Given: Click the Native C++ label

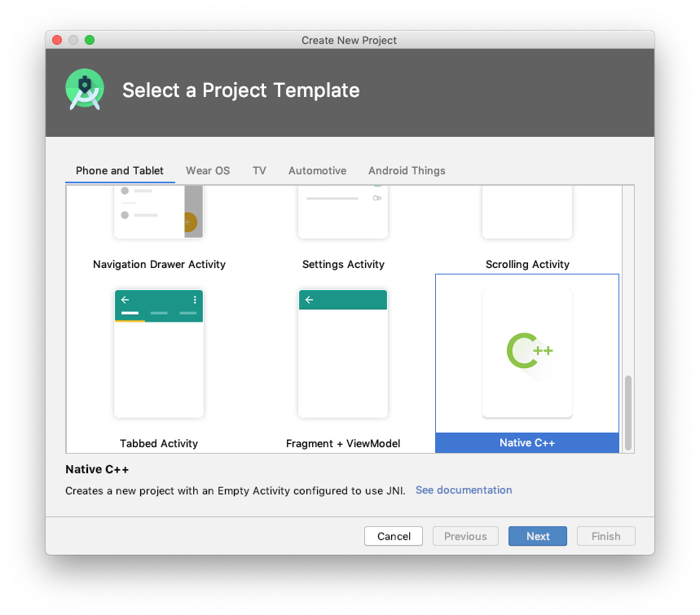Looking at the screenshot, I should pyautogui.click(x=527, y=443).
